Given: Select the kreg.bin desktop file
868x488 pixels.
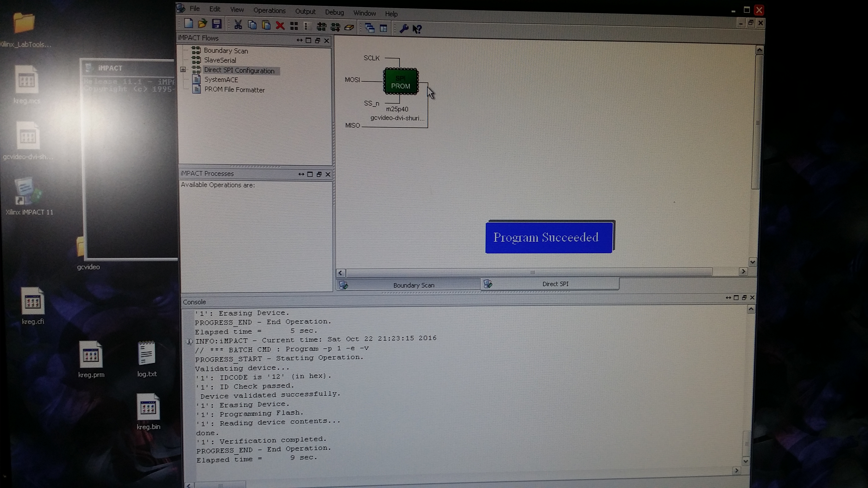Looking at the screenshot, I should coord(148,412).
